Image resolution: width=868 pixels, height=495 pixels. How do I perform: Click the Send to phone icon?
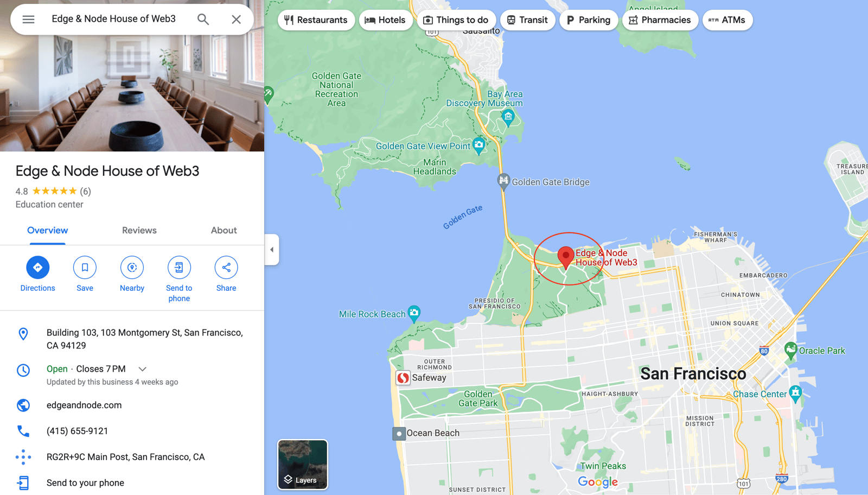click(x=179, y=268)
